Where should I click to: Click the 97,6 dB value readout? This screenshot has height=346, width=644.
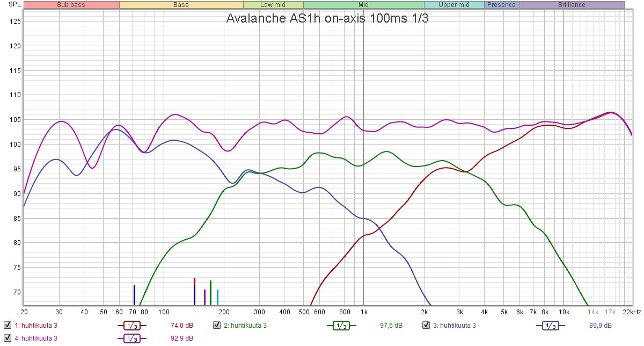[x=390, y=325]
